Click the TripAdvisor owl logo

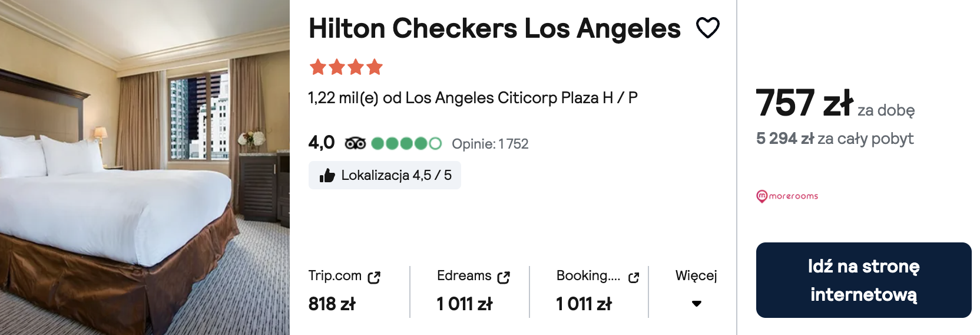pos(355,143)
